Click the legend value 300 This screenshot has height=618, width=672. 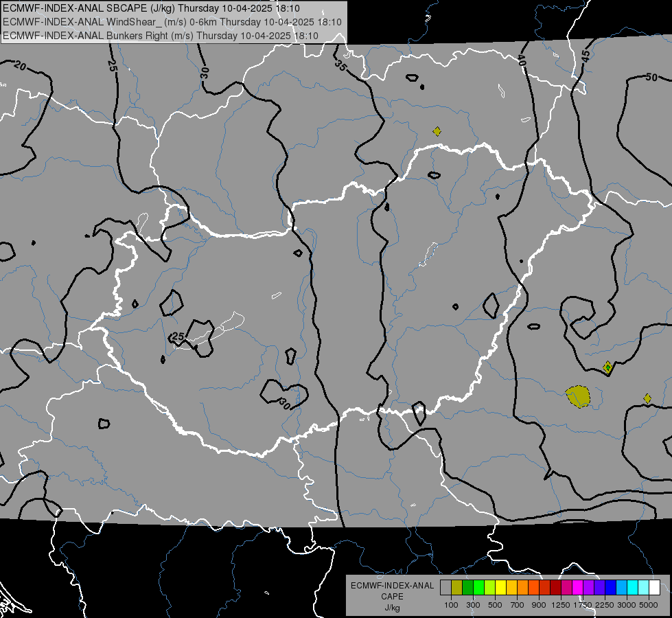pos(473,605)
